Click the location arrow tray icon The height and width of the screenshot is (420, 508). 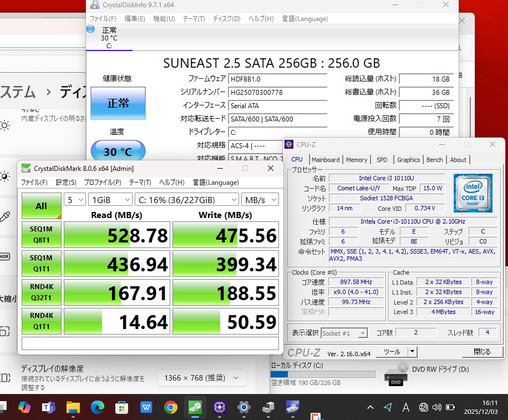click(x=388, y=407)
